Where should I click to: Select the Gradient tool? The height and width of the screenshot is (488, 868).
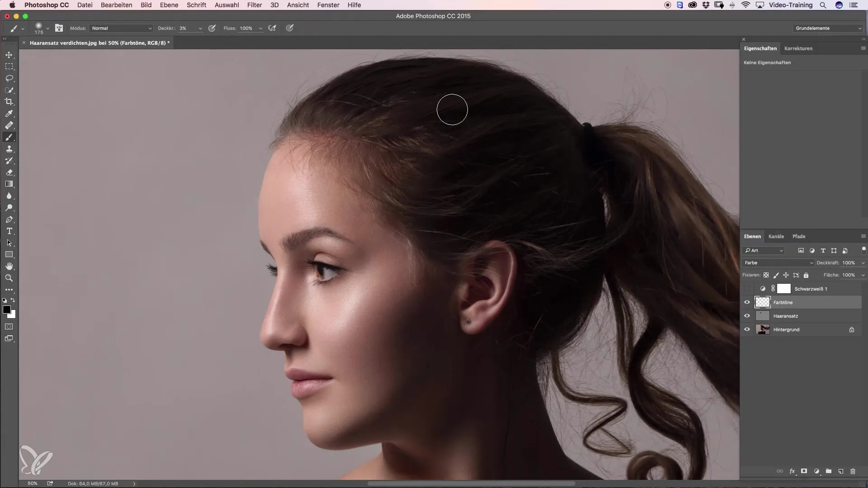pyautogui.click(x=9, y=184)
